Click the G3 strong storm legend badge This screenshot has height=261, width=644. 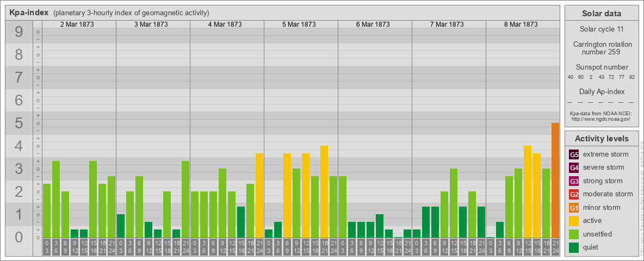[x=574, y=181]
